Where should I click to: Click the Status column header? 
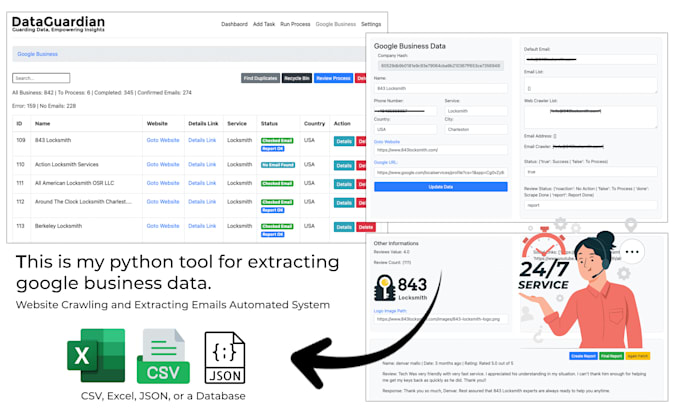[269, 124]
